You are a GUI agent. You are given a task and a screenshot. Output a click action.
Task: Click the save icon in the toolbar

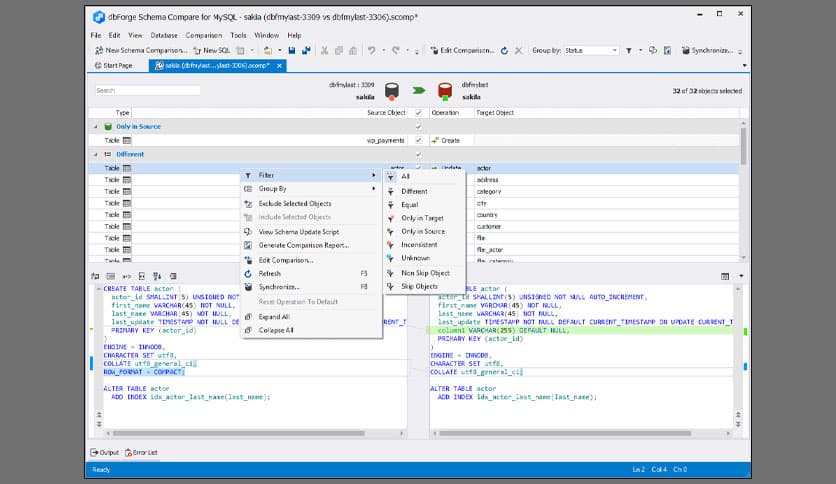pos(292,50)
